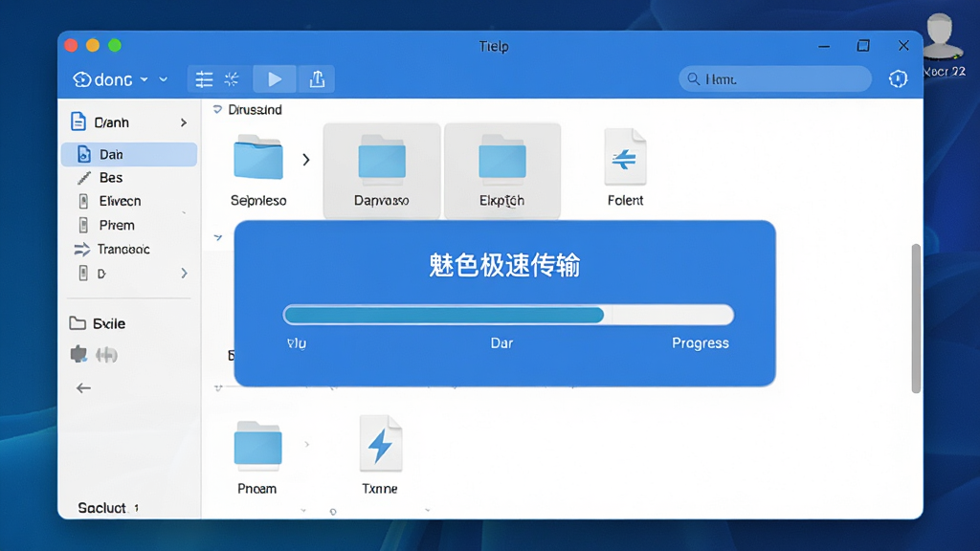Click the Transeoic arrows icon
This screenshot has width=980, height=551.
(x=82, y=250)
